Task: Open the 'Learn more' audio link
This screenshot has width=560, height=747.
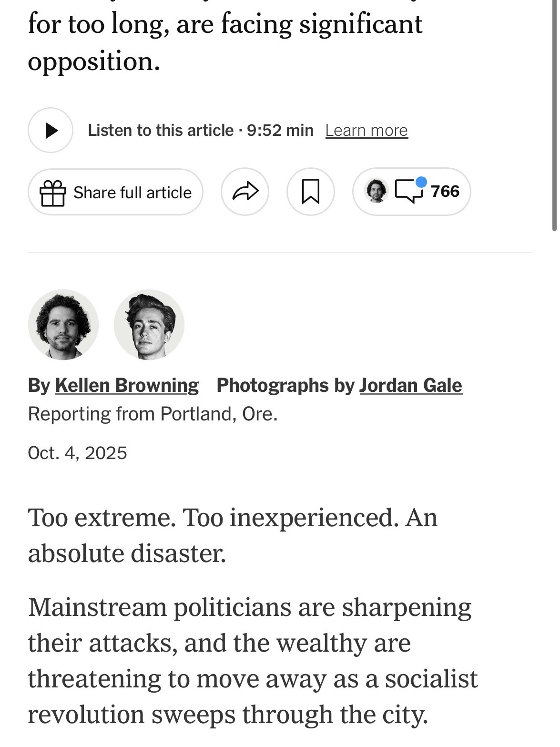Action: (366, 130)
